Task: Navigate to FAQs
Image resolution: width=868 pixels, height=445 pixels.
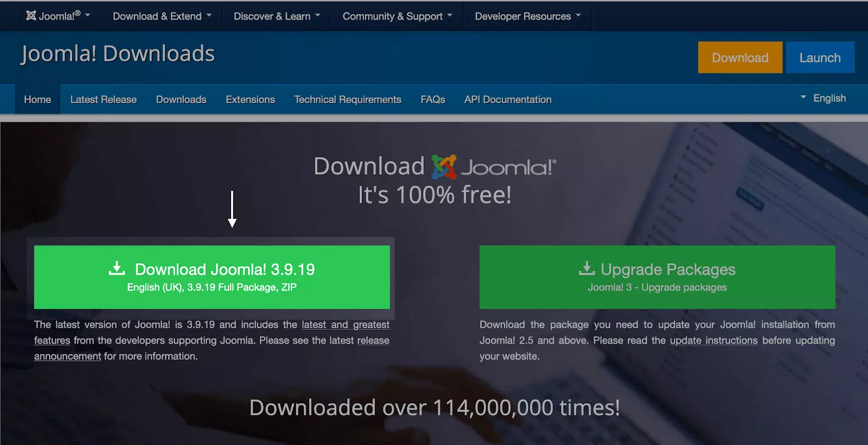Action: (432, 100)
